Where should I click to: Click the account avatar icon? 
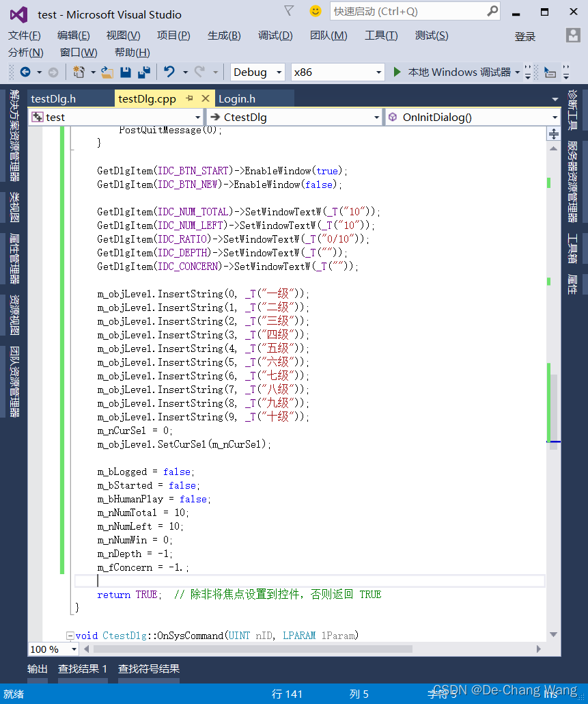pos(573,35)
